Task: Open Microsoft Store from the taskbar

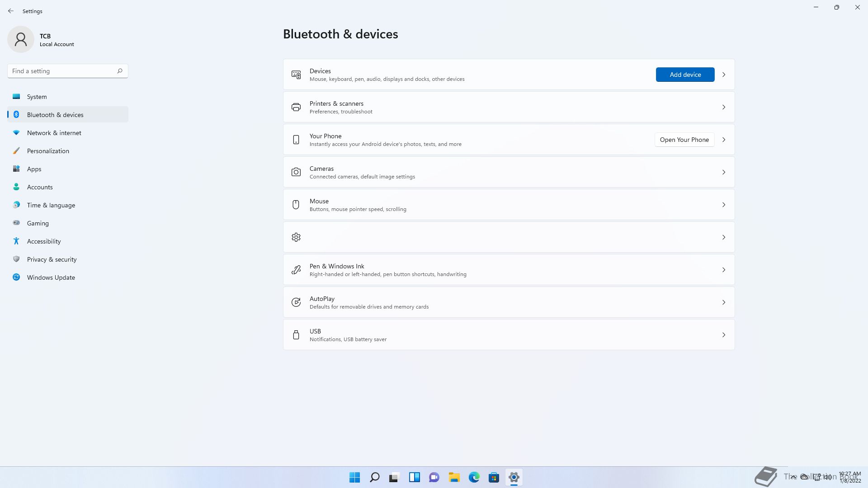Action: [494, 477]
